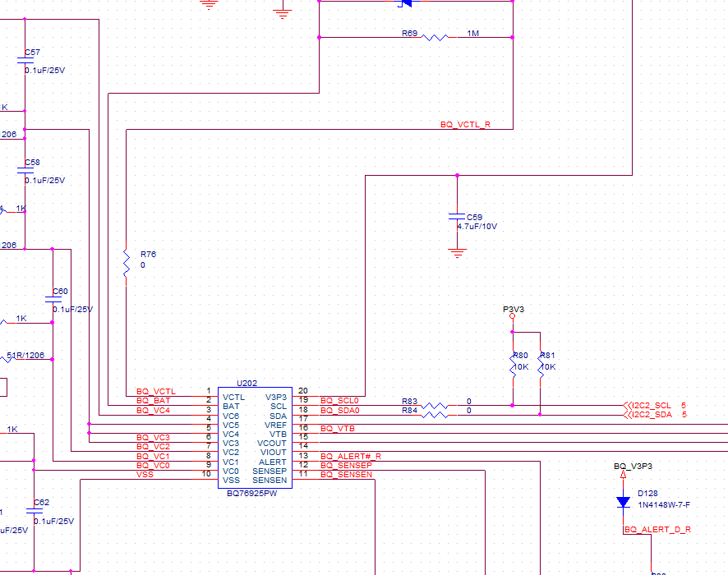Select the I2C2_SDA off-page connector symbol

coord(628,415)
